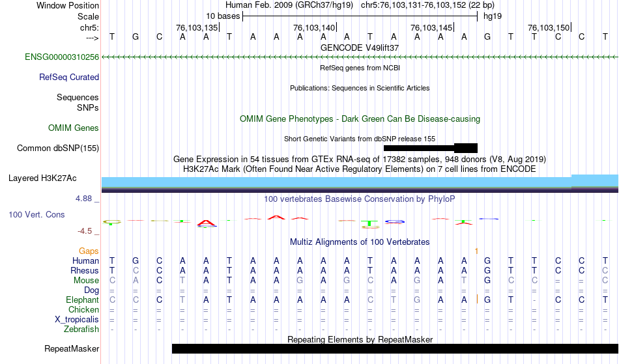Click the H3K27Ac Mark ENCODE track title
619x364 pixels.
(360, 169)
